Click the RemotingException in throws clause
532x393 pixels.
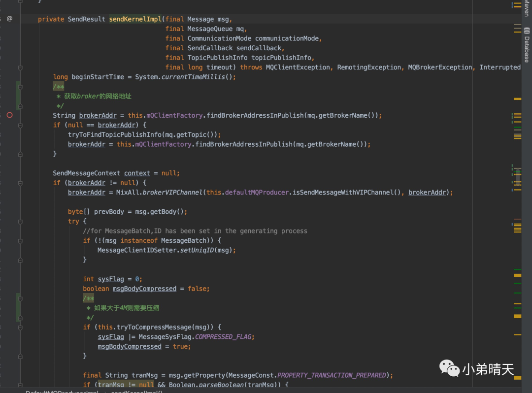(x=369, y=67)
